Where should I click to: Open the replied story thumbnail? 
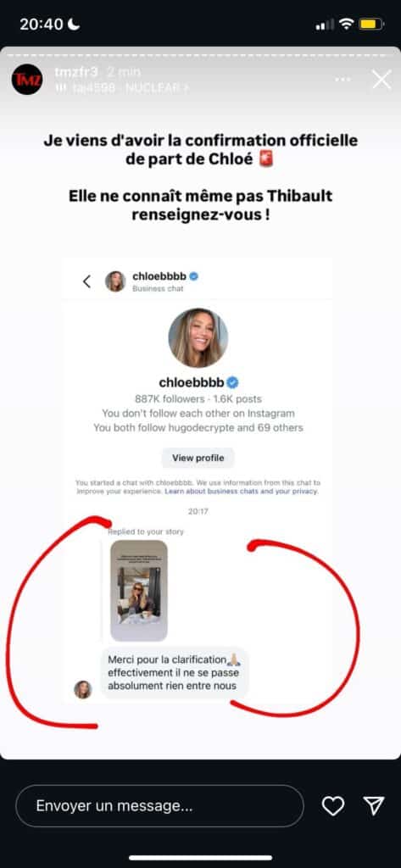click(139, 591)
